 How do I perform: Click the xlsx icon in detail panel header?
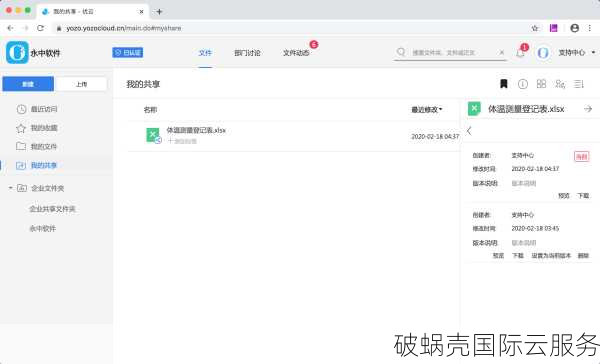click(x=474, y=109)
